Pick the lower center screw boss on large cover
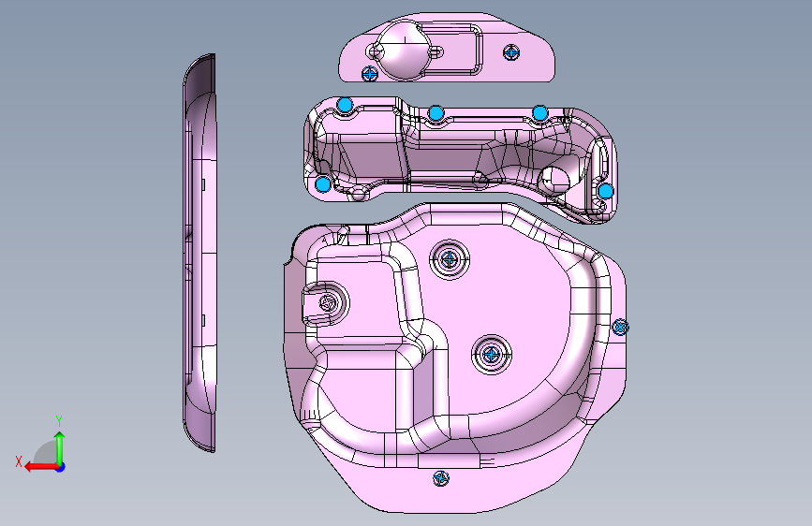This screenshot has width=812, height=526. point(492,355)
